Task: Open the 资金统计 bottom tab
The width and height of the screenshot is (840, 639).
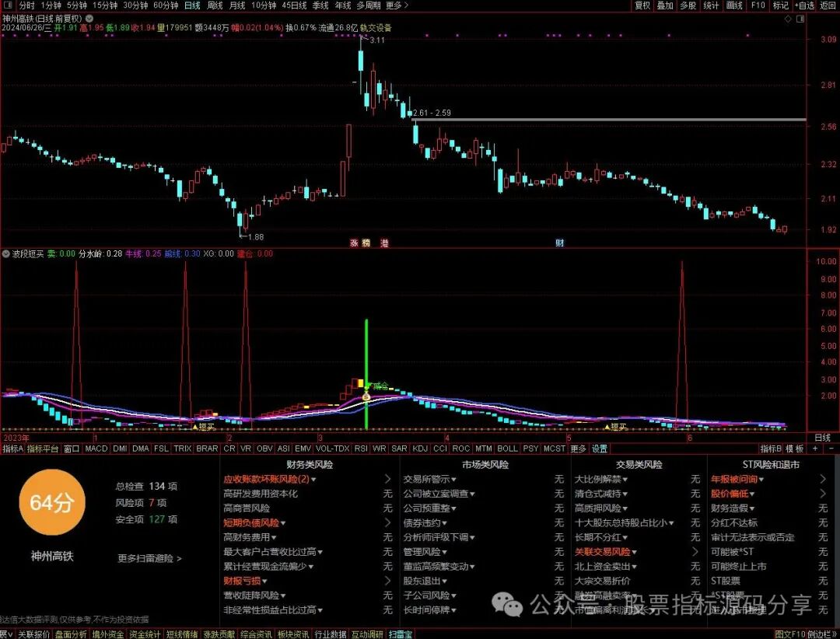Action: pyautogui.click(x=145, y=634)
